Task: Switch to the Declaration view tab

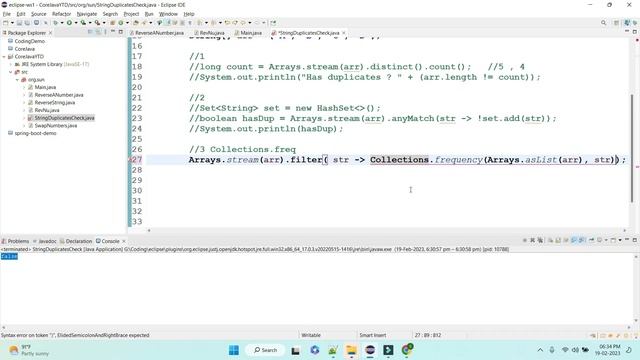Action: pos(76,241)
